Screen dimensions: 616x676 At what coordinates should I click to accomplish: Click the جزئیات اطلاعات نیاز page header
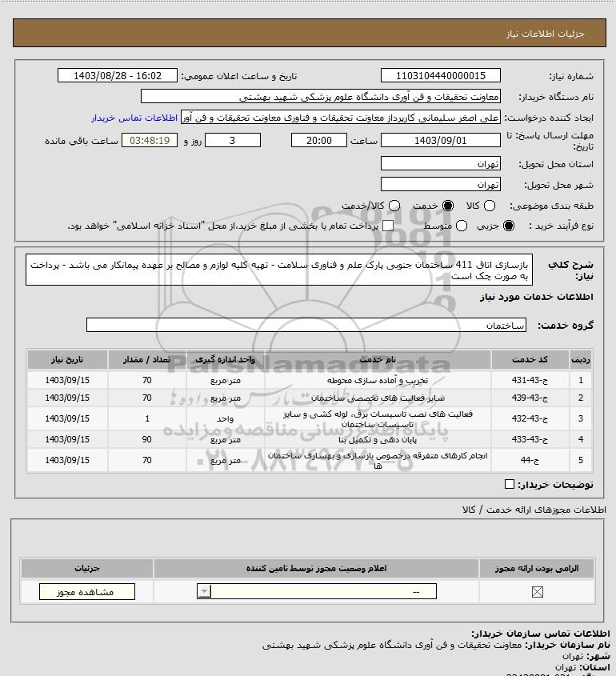[x=546, y=34]
